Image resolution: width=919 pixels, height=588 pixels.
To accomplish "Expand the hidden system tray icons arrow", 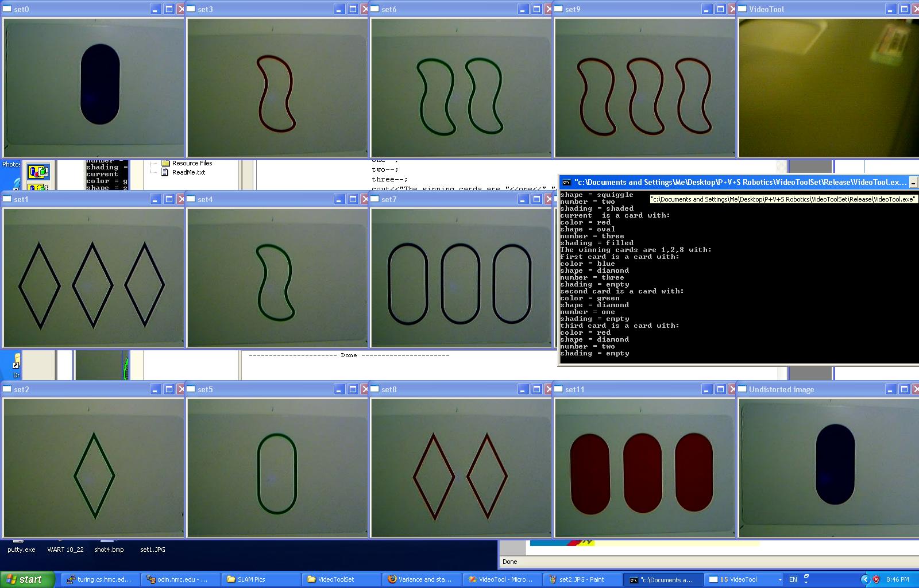I will [x=864, y=579].
